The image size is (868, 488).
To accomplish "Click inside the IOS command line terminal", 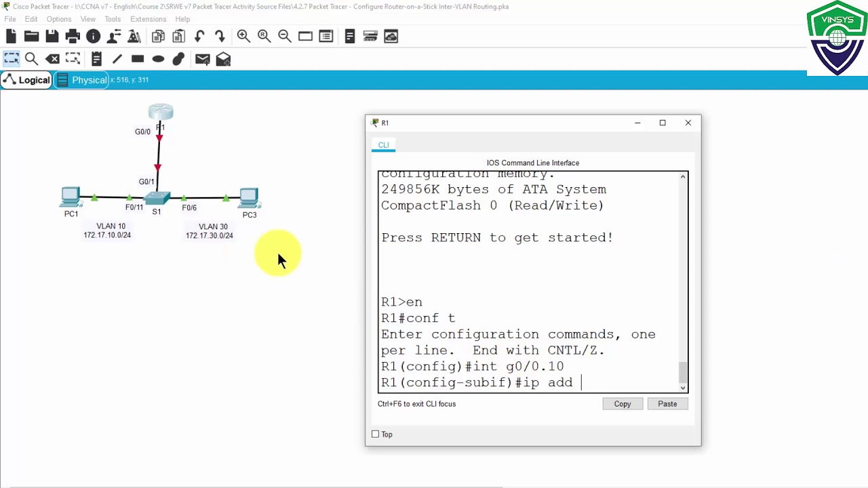I will coord(528,281).
